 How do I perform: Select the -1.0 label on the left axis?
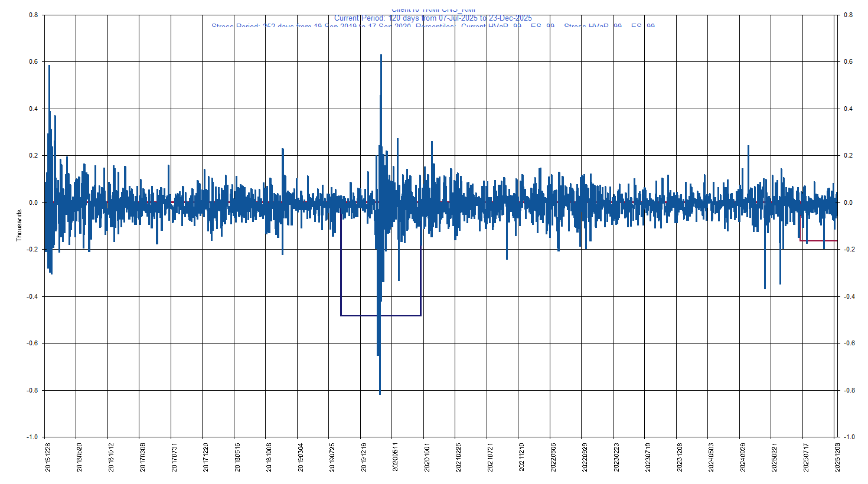point(33,437)
